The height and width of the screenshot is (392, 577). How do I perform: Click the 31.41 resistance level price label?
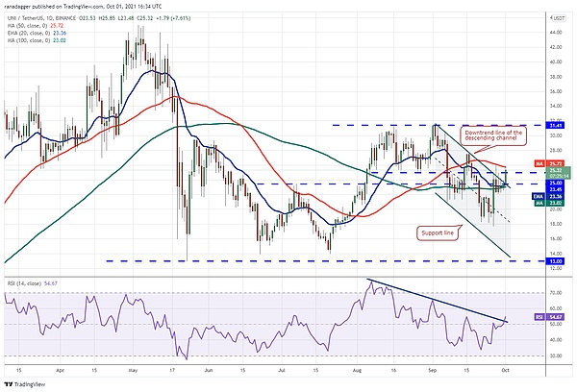tap(555, 125)
